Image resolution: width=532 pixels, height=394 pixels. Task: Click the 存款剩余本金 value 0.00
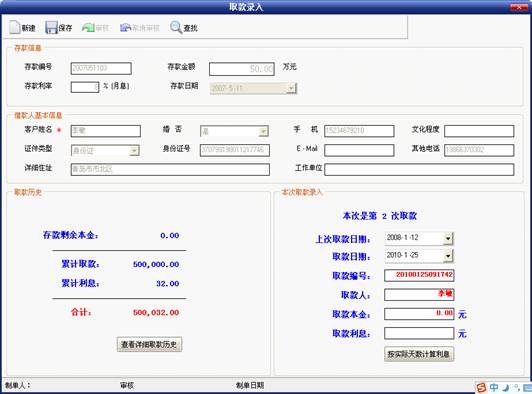(170, 236)
